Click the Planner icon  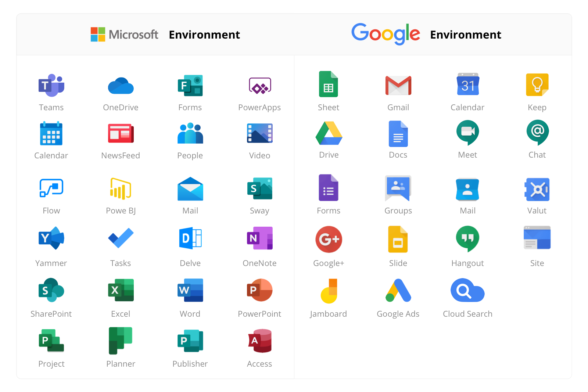point(121,341)
